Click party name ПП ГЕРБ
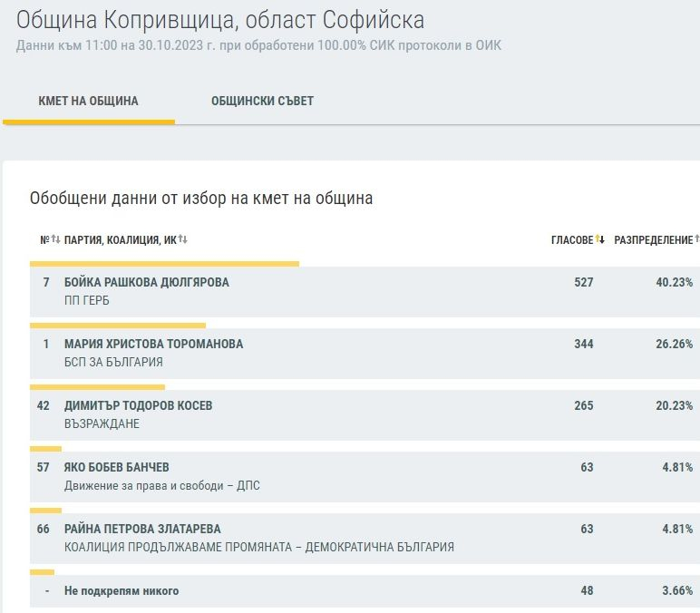The width and height of the screenshot is (700, 613). [x=87, y=300]
